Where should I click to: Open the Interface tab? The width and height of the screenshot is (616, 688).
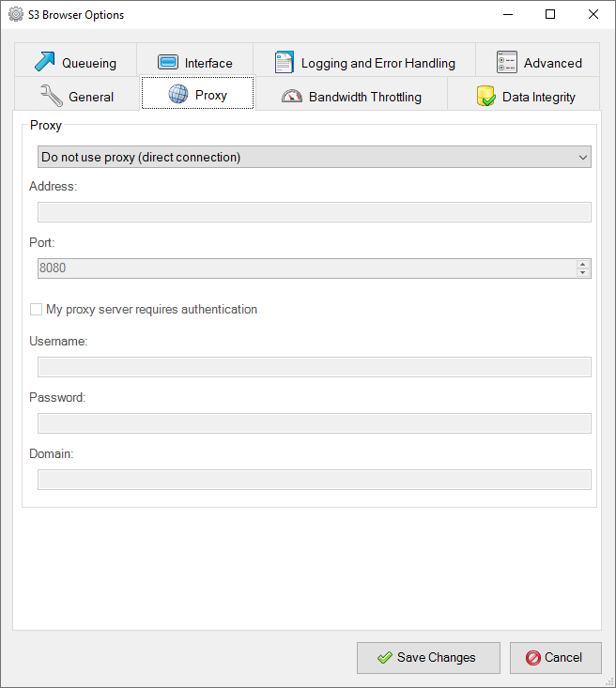point(195,60)
